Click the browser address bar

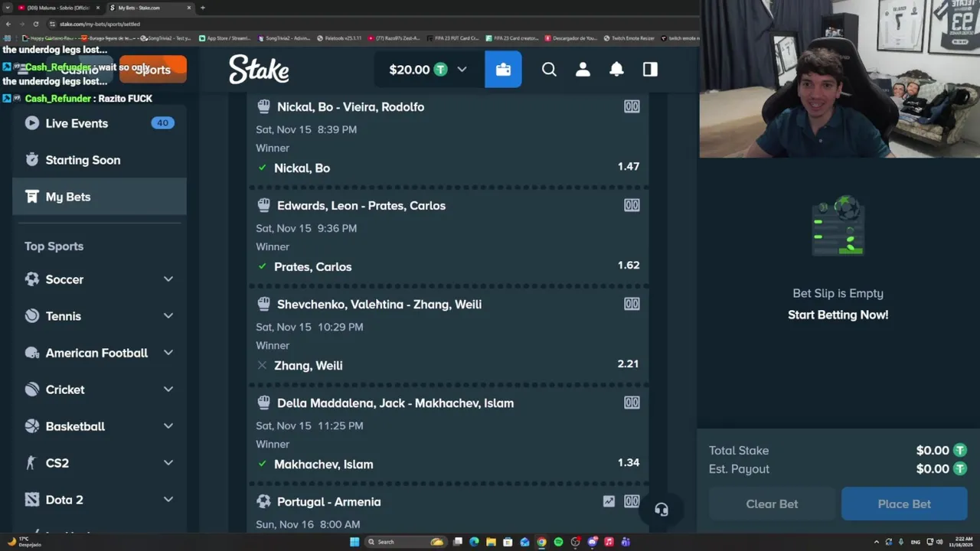point(367,24)
